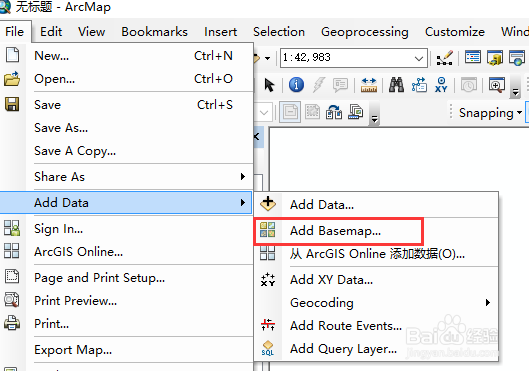
Task: Click the Page Setup icon
Action: click(x=12, y=276)
